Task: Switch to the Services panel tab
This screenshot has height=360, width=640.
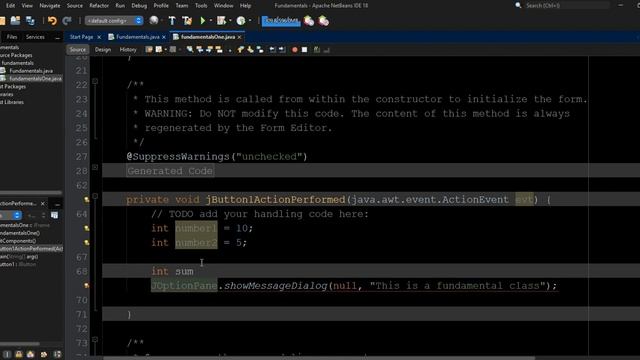Action: tap(35, 37)
